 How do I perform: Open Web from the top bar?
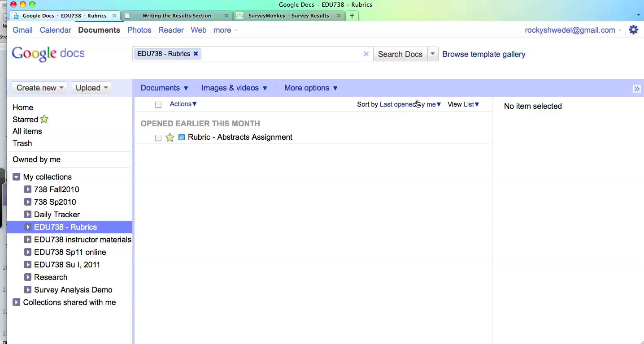click(x=198, y=30)
